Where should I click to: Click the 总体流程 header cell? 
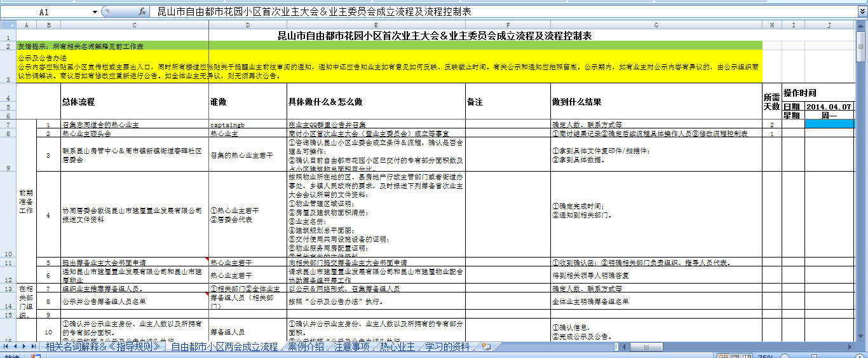point(135,102)
